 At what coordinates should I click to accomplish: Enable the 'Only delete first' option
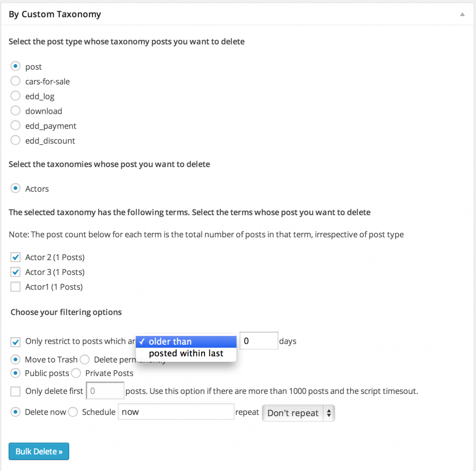pyautogui.click(x=15, y=391)
